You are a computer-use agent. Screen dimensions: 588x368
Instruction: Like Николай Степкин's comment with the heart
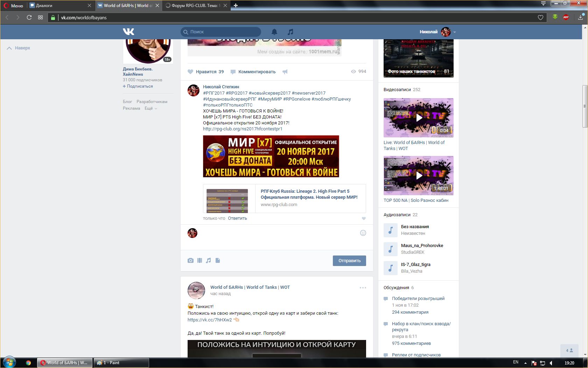tap(364, 218)
